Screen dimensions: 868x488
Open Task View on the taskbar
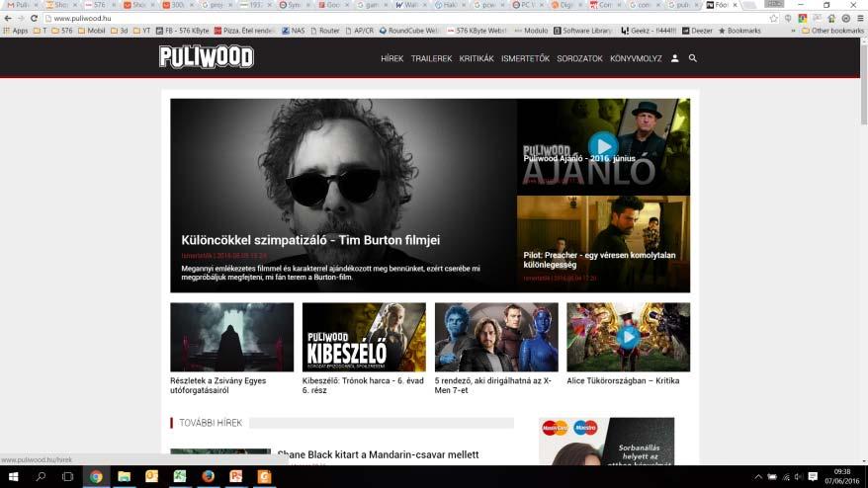click(x=67, y=476)
